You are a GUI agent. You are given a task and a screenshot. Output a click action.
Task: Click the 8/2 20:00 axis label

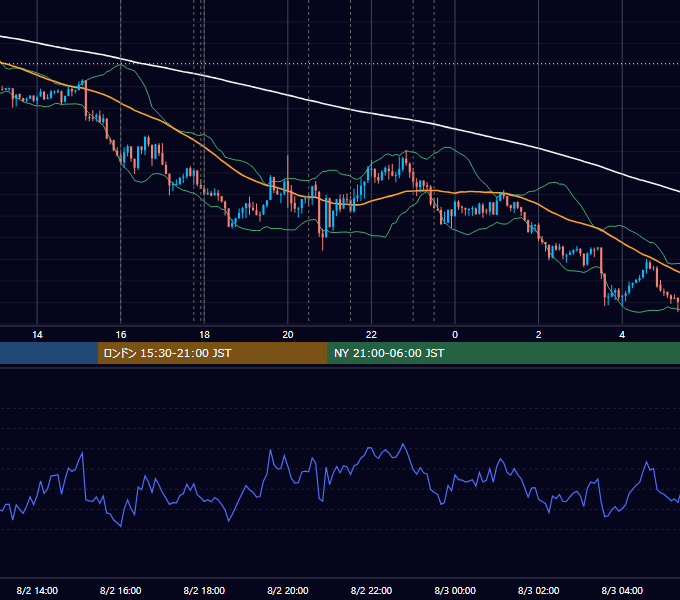(288, 590)
